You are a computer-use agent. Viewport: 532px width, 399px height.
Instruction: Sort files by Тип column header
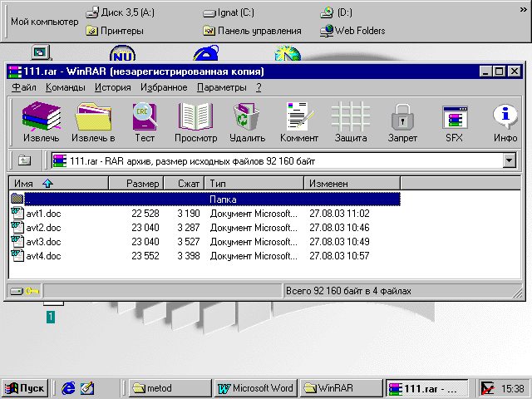[254, 183]
